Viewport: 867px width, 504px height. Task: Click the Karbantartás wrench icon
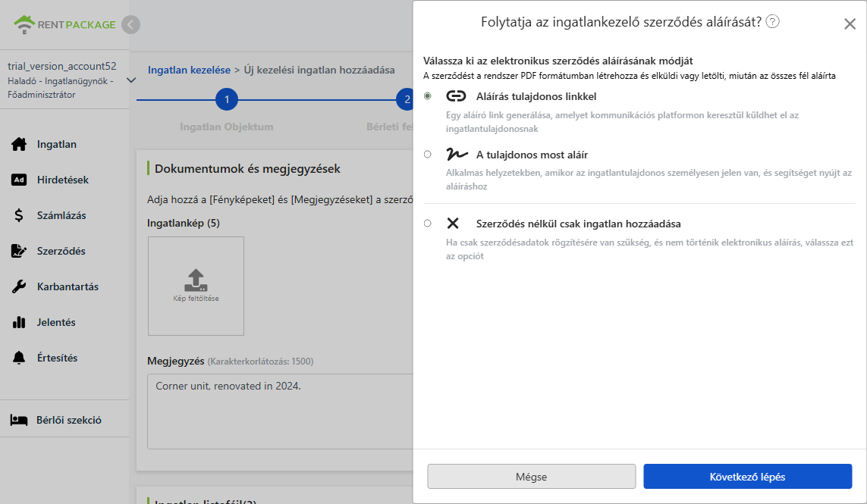19,286
